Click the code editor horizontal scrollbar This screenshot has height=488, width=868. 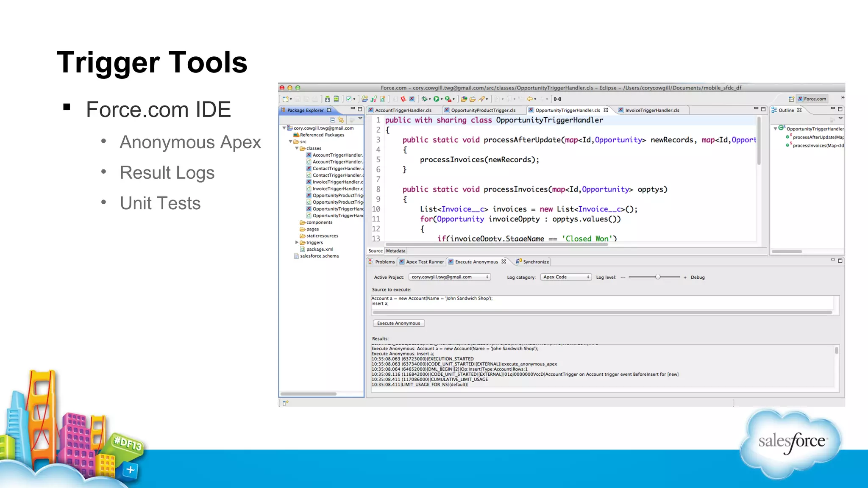(496, 244)
